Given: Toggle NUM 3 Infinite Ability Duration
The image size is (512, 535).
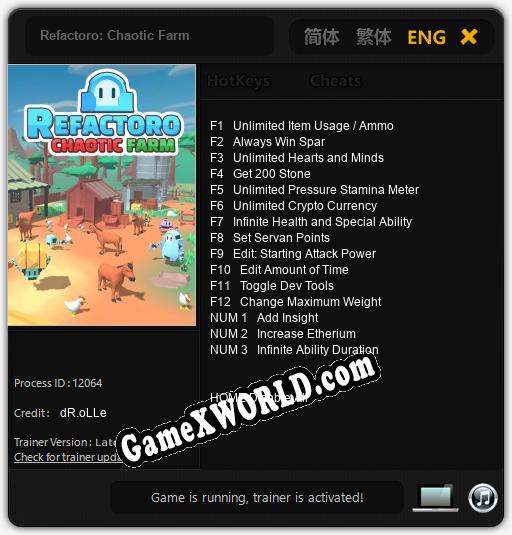Looking at the screenshot, I should tap(294, 350).
